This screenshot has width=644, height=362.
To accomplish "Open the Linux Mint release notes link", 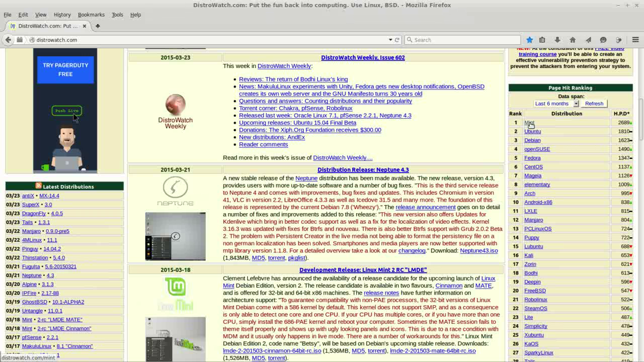I will [x=381, y=293].
